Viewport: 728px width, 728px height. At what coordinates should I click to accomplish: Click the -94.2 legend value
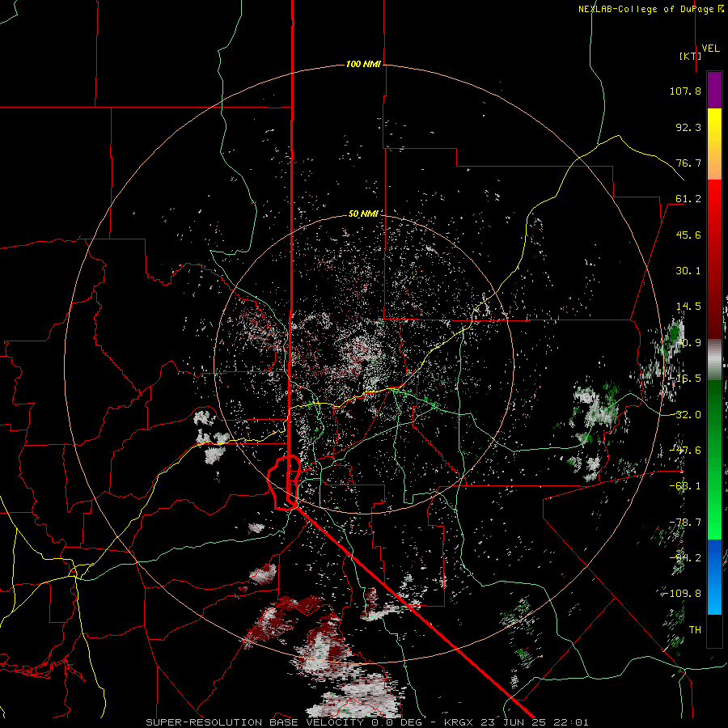pyautogui.click(x=685, y=558)
